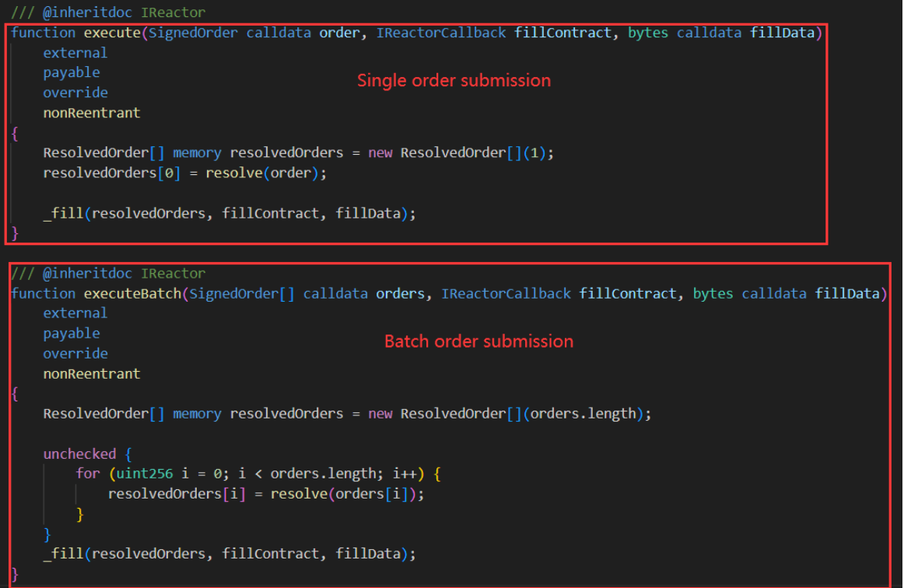Viewport: 904px width, 588px height.
Task: Click IReactorCallback type in execute signature
Action: point(441,33)
